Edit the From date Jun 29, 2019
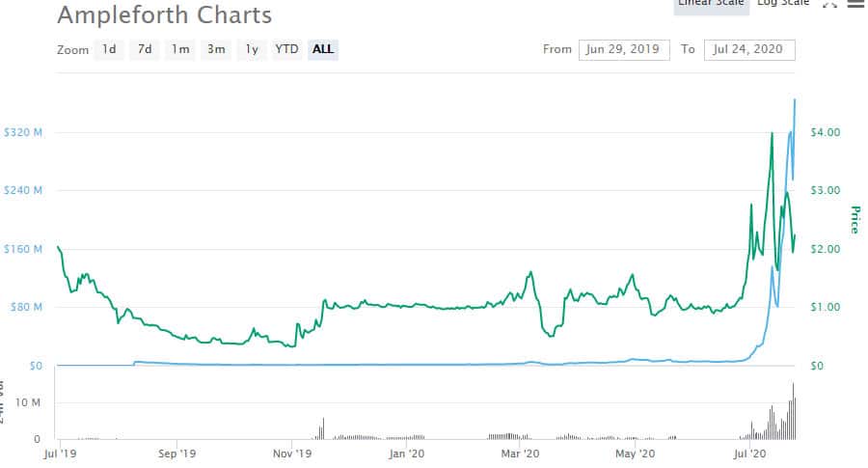Viewport: 868px width, 468px height. click(622, 49)
